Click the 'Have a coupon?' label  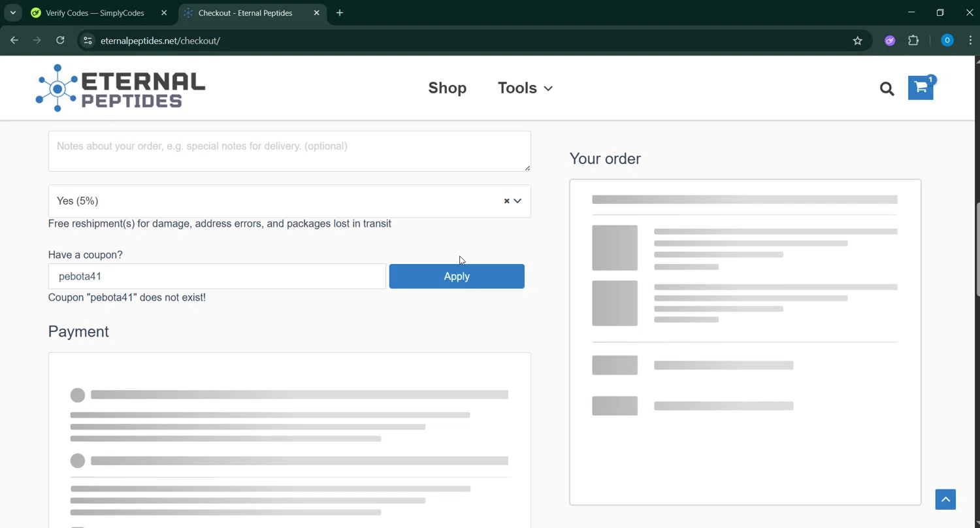(x=86, y=255)
